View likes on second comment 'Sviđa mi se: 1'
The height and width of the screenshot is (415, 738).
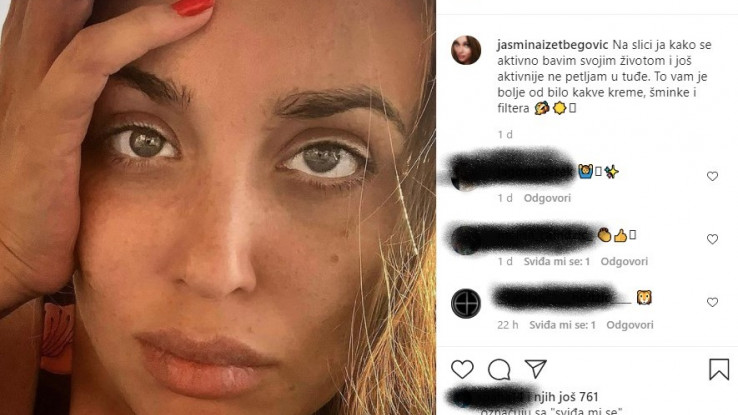tap(557, 261)
